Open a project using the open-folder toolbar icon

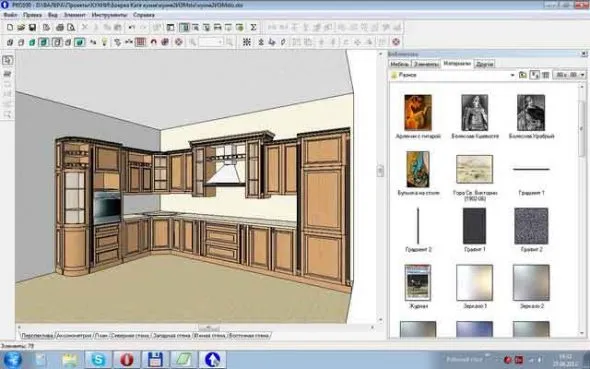pos(21,27)
